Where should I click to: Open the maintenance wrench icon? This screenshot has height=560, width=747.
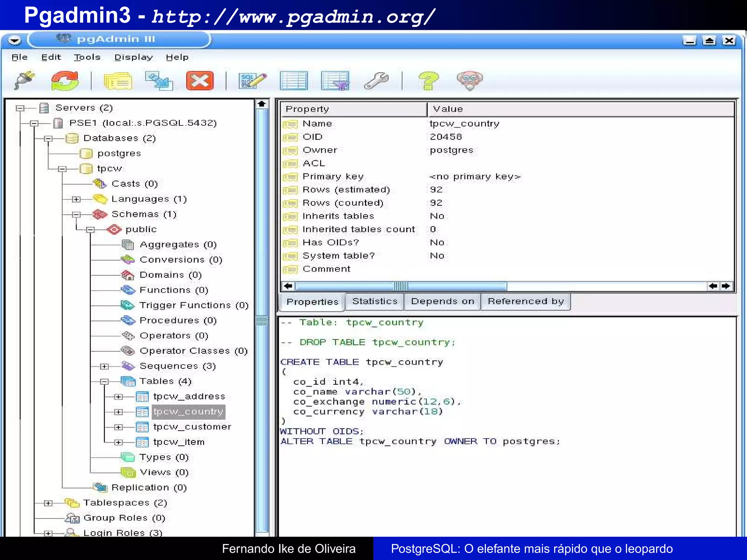click(x=376, y=81)
